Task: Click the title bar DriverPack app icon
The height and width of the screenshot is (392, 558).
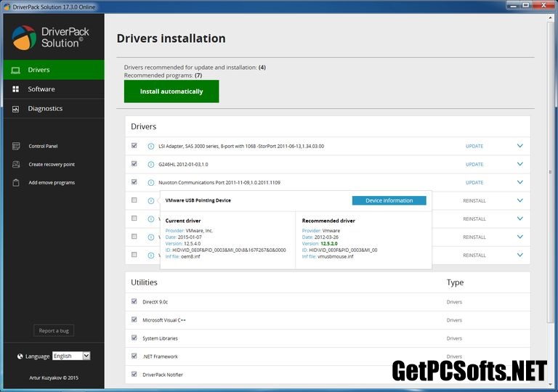Action: click(x=7, y=7)
